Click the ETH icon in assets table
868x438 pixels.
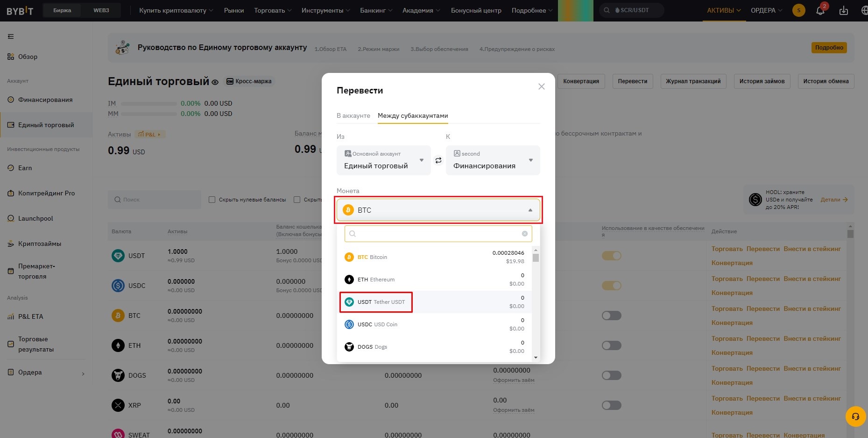[x=118, y=345]
